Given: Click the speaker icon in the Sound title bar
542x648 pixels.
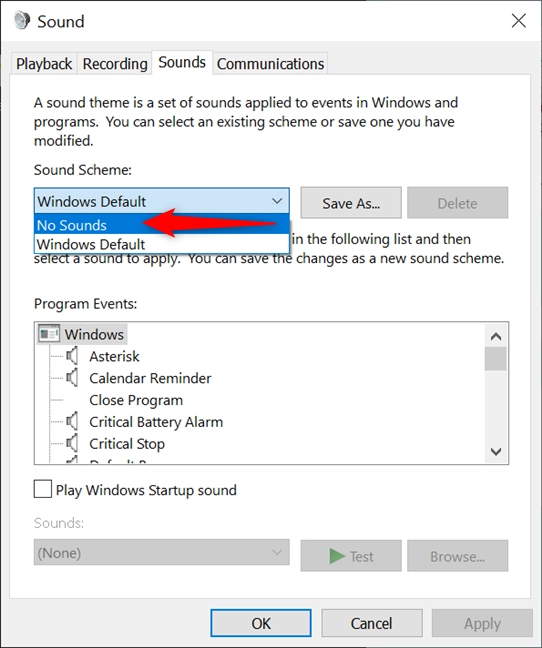Looking at the screenshot, I should coord(21,21).
